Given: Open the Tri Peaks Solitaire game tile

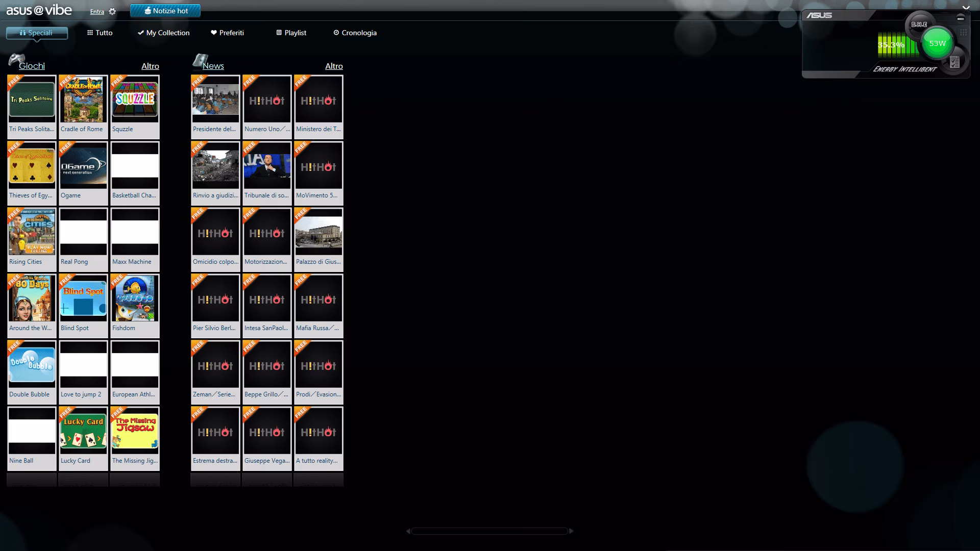Looking at the screenshot, I should (x=32, y=107).
